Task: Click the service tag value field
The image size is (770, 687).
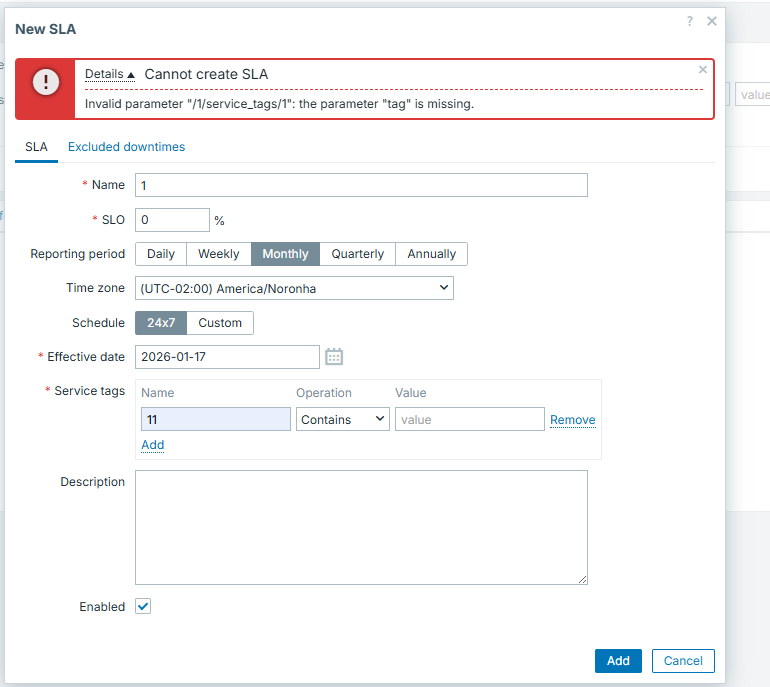Action: (x=469, y=420)
